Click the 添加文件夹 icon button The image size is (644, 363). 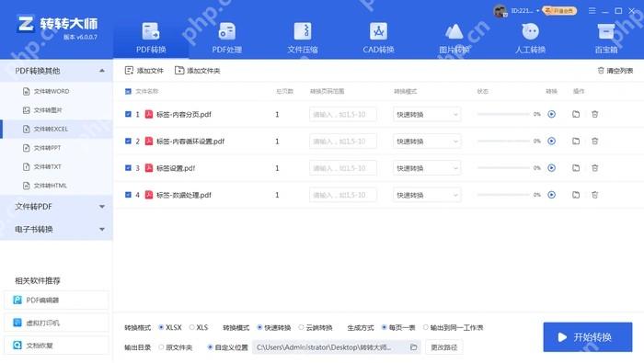click(179, 71)
